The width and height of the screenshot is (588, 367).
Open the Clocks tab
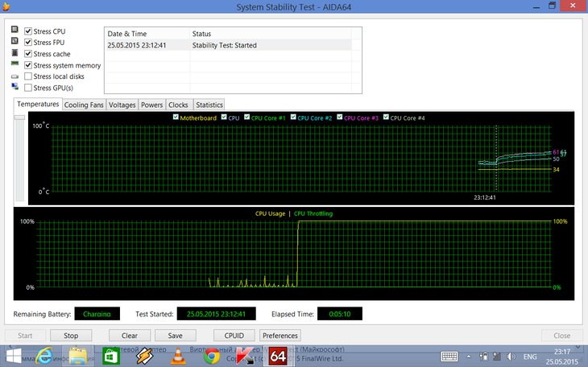pos(178,105)
